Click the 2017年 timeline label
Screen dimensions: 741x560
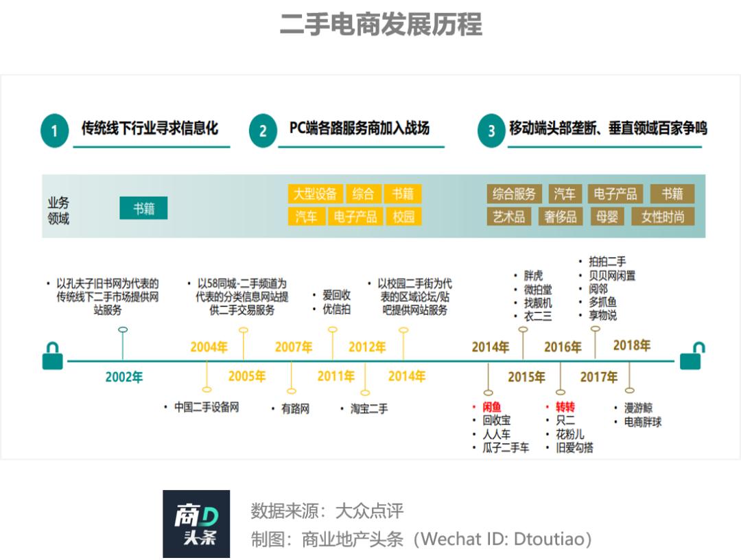(599, 377)
